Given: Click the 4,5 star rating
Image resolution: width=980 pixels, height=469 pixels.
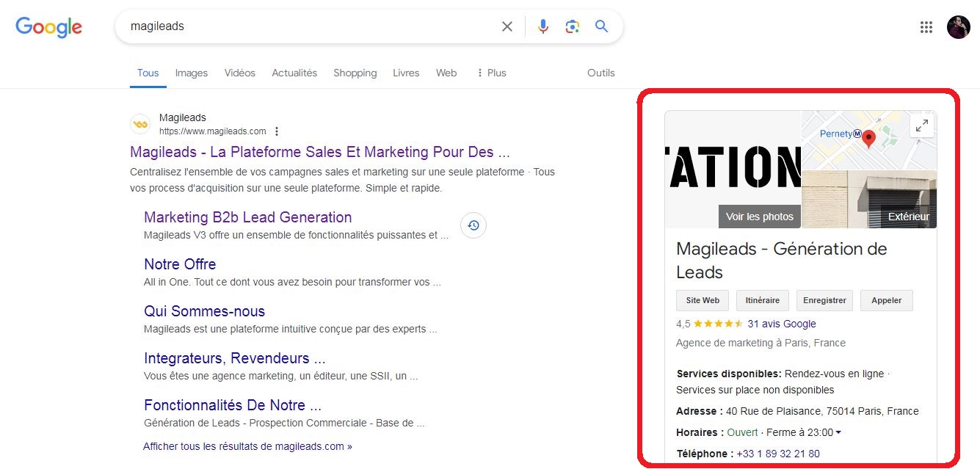Looking at the screenshot, I should click(709, 324).
